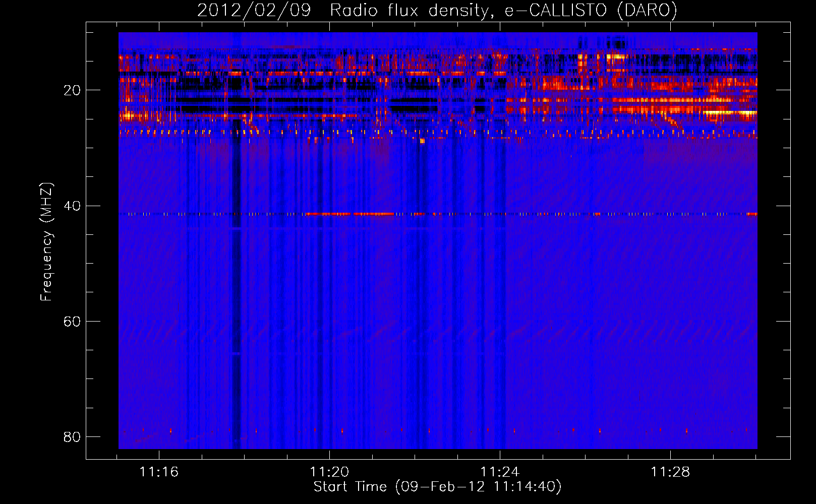Click the '11:24' time tick label
The image size is (816, 504).
pos(500,472)
